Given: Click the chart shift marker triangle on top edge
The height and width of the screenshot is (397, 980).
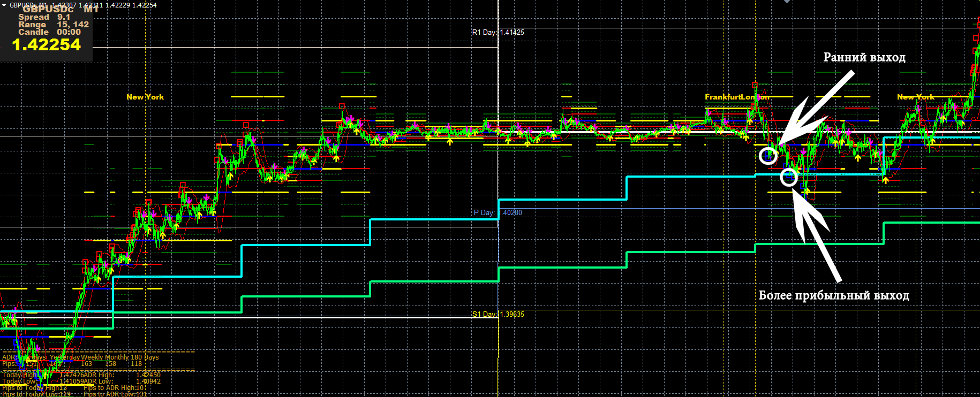Looking at the screenshot, I should (787, 2).
